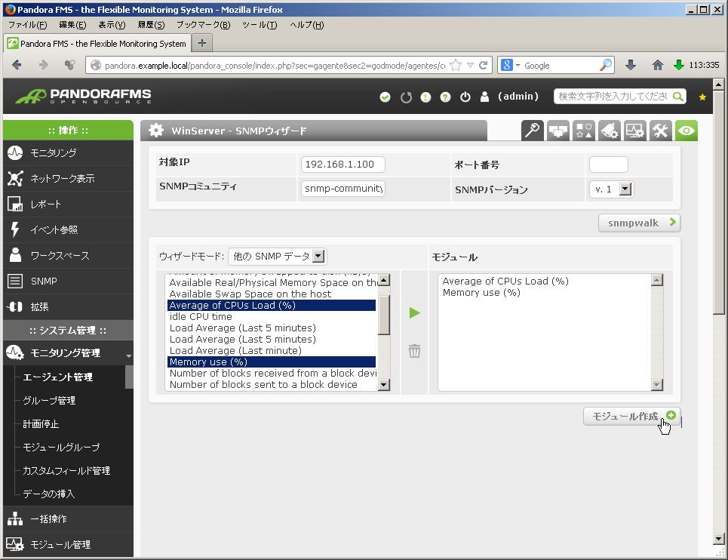
Task: Click the header search magnifier icon
Action: (x=678, y=97)
